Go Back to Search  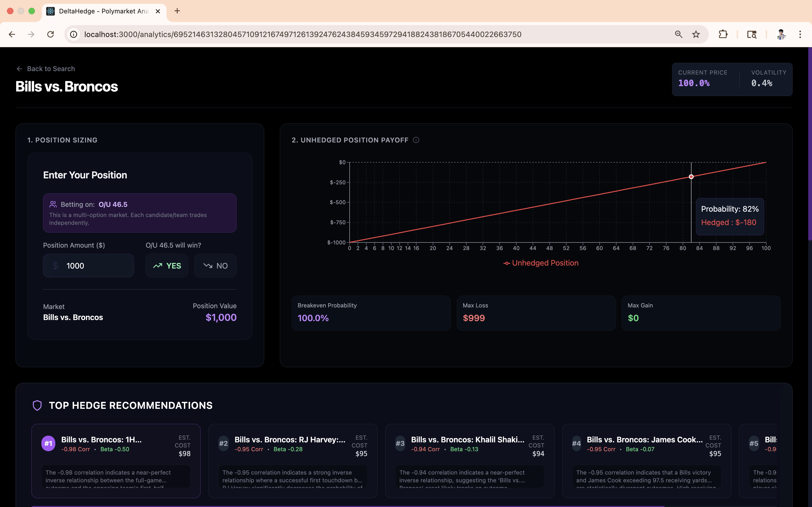pos(51,69)
